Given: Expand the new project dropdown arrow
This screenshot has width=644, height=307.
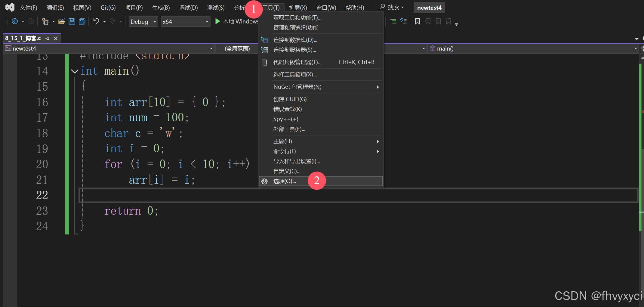Looking at the screenshot, I should click(x=54, y=22).
